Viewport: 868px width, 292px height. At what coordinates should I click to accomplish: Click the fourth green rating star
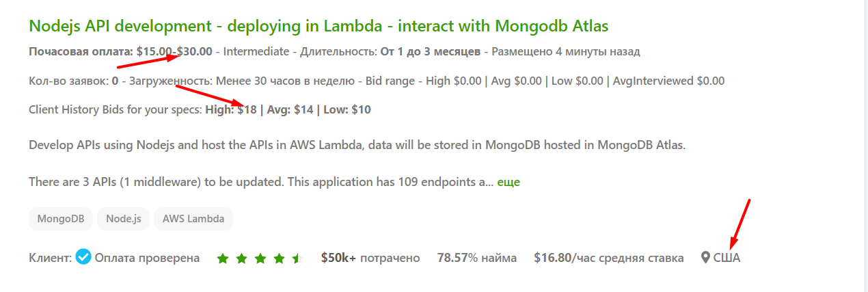coord(279,258)
